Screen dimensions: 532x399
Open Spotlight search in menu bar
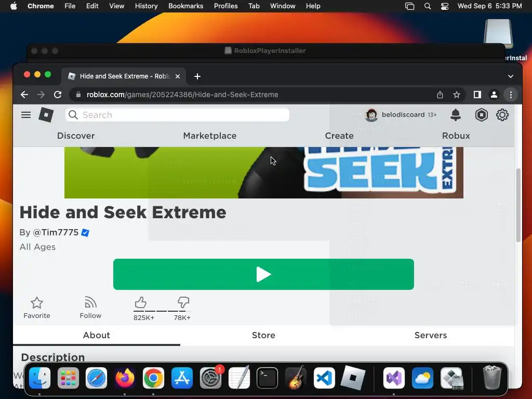click(x=428, y=6)
